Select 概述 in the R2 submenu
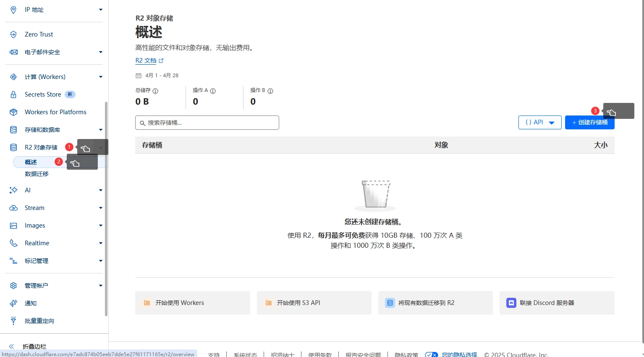The image size is (644, 357). (31, 162)
